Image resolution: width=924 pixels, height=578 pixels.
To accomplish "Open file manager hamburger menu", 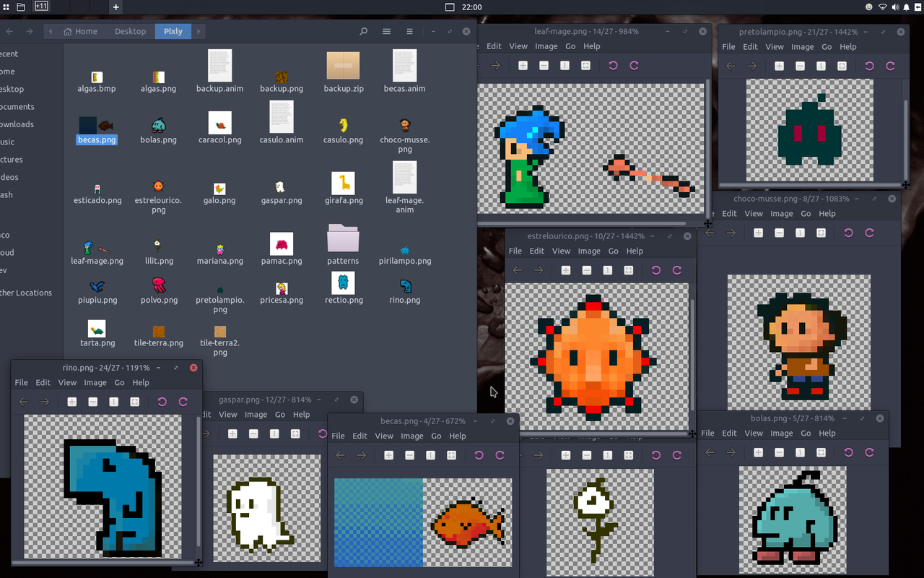I will click(409, 31).
